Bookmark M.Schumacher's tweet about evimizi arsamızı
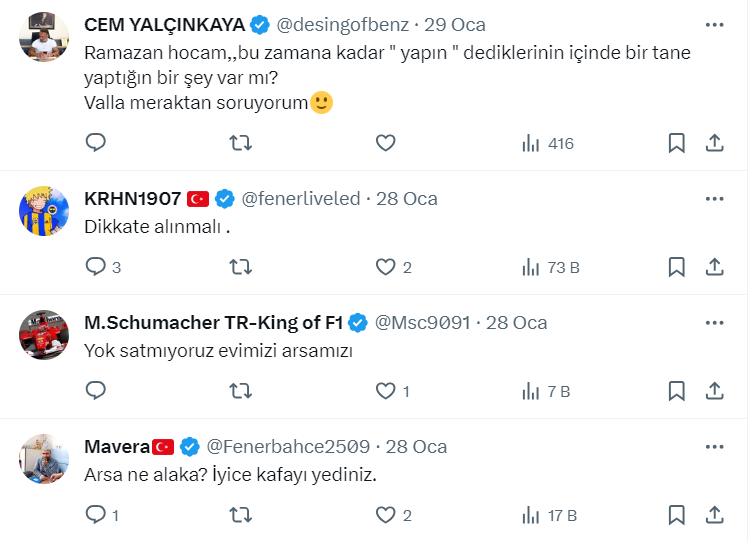750x542 pixels. coord(677,391)
